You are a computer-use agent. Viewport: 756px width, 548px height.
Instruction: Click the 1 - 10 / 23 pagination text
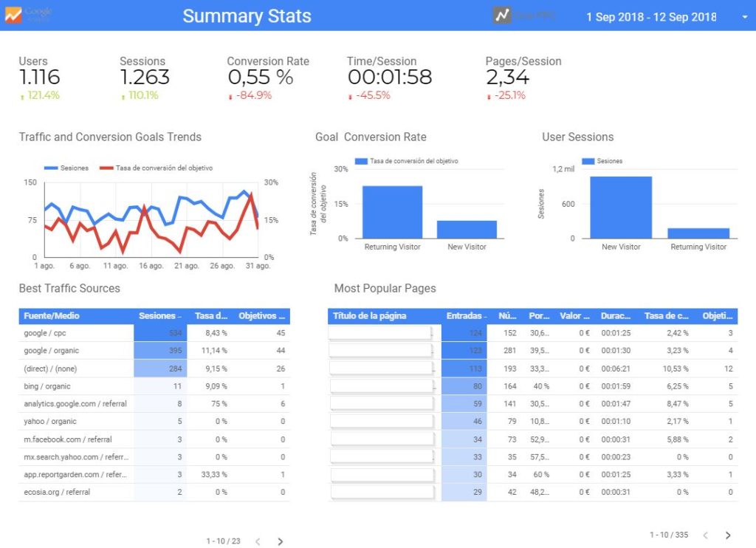point(223,541)
